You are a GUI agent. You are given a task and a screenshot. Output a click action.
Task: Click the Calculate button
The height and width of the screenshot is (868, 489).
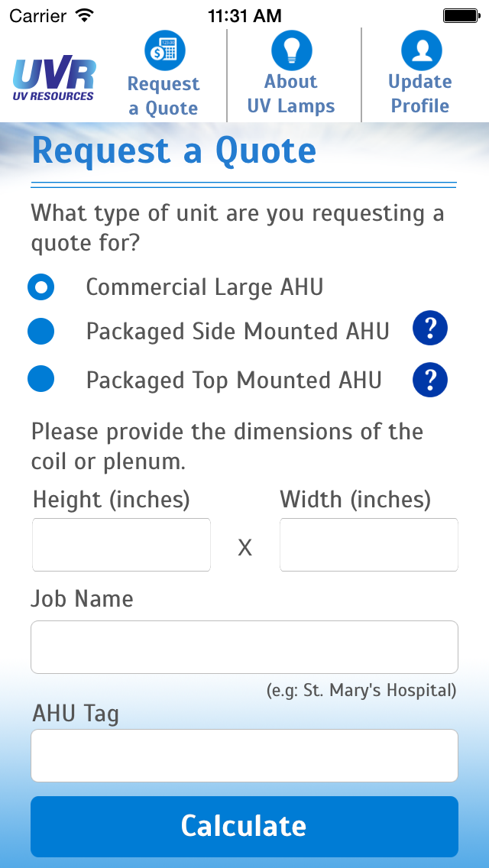(x=244, y=827)
